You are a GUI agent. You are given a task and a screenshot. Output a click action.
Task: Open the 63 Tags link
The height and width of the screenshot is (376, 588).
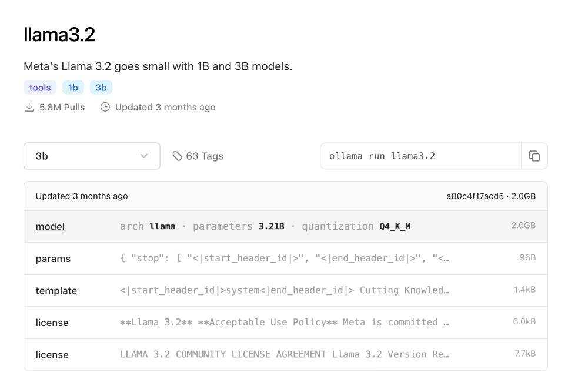(x=204, y=156)
